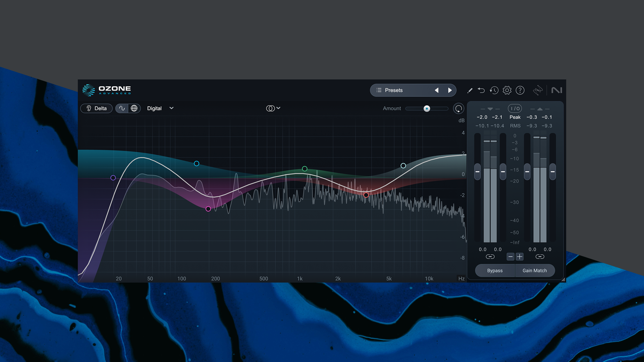
Task: Select the next preset arrow
Action: point(450,90)
